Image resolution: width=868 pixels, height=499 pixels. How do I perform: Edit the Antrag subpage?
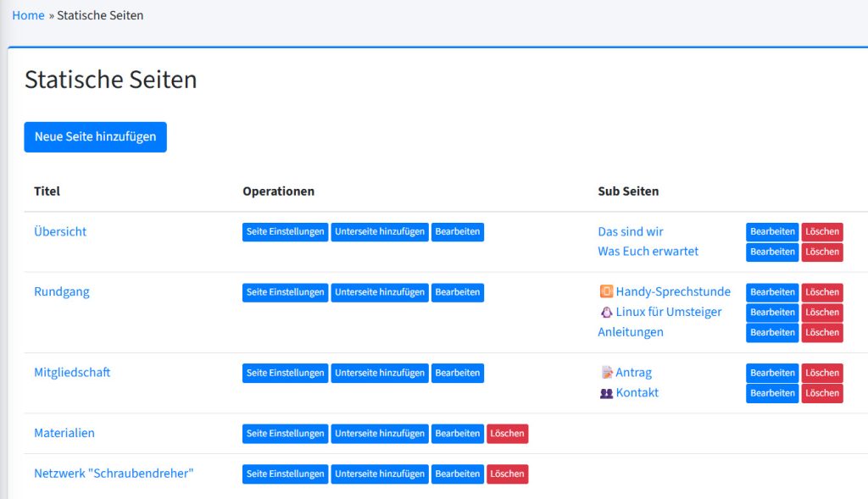point(772,374)
